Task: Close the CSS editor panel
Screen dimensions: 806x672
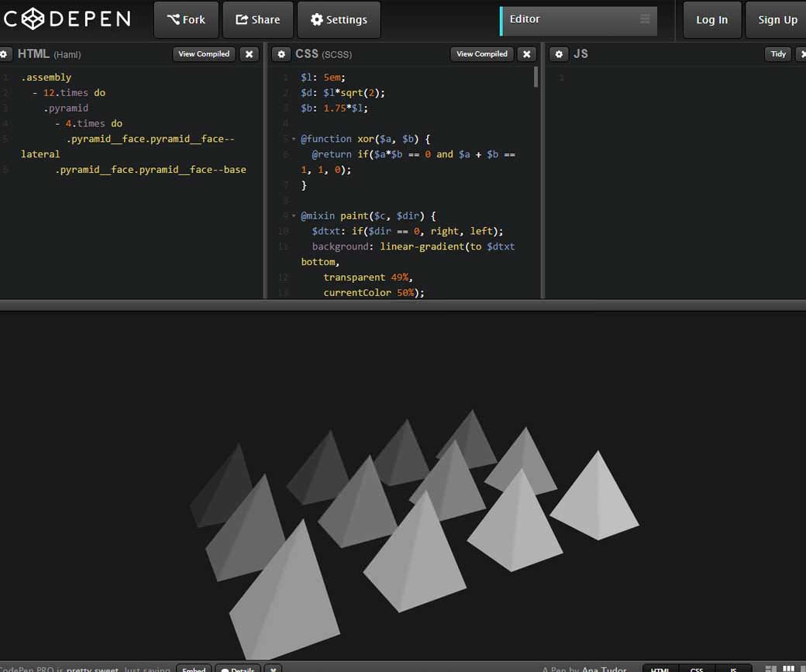Action: pos(526,54)
